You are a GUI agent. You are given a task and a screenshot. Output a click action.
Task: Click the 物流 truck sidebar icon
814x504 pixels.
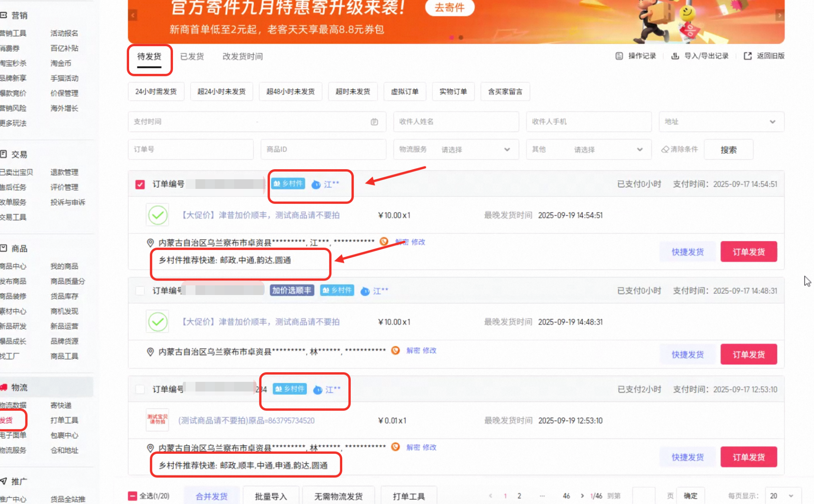(x=4, y=387)
